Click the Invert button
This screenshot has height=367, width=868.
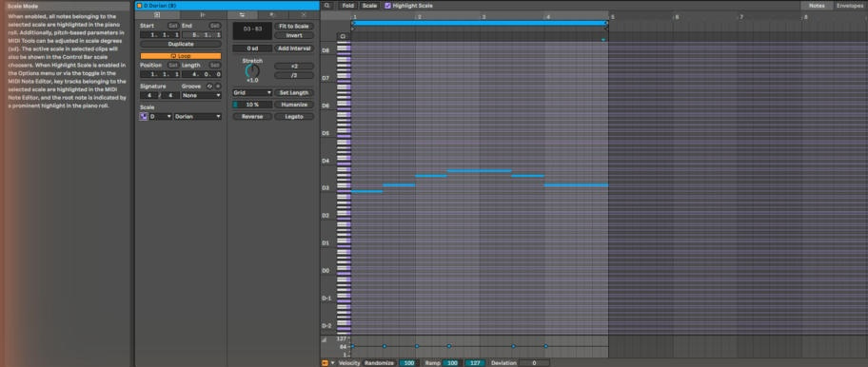click(x=294, y=35)
